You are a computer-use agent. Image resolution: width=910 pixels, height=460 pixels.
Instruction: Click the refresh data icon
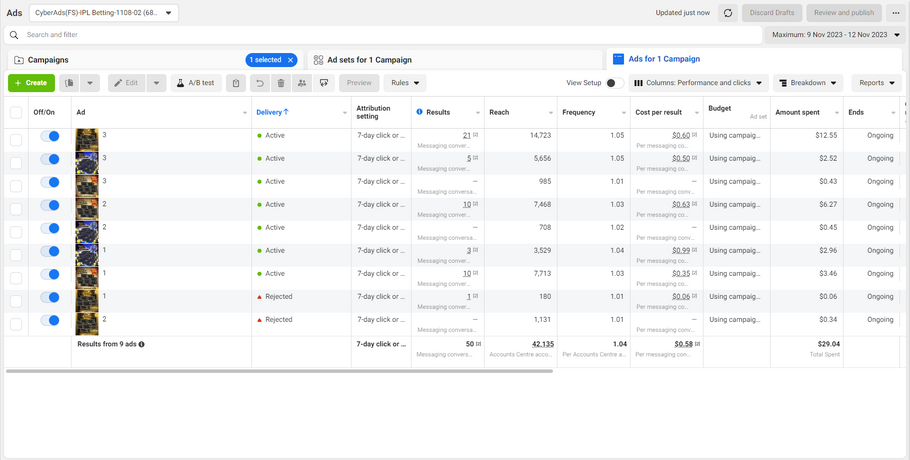pos(727,13)
